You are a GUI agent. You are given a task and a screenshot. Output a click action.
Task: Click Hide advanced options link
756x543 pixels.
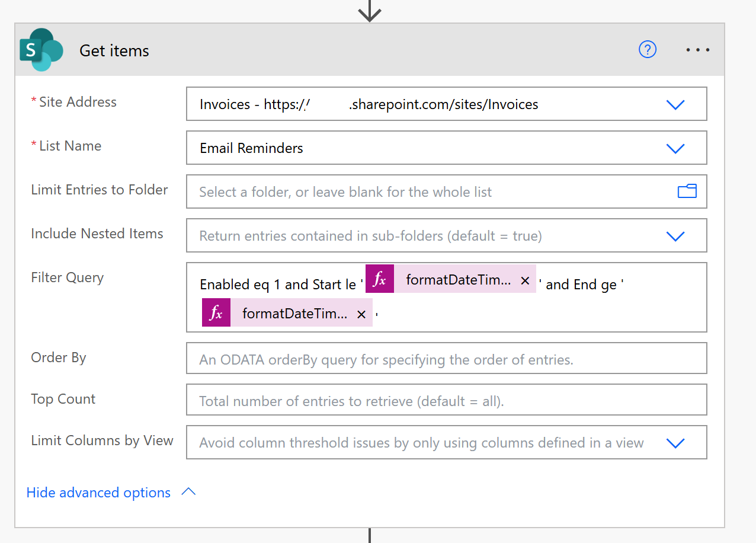click(x=98, y=493)
